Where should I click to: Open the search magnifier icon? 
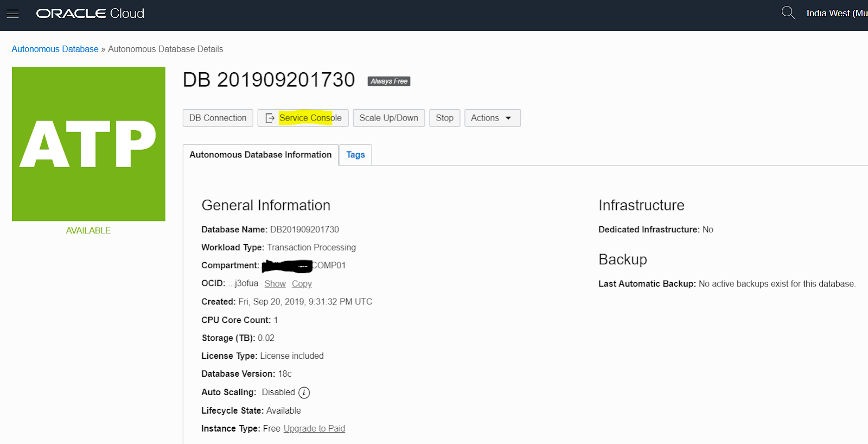point(788,12)
